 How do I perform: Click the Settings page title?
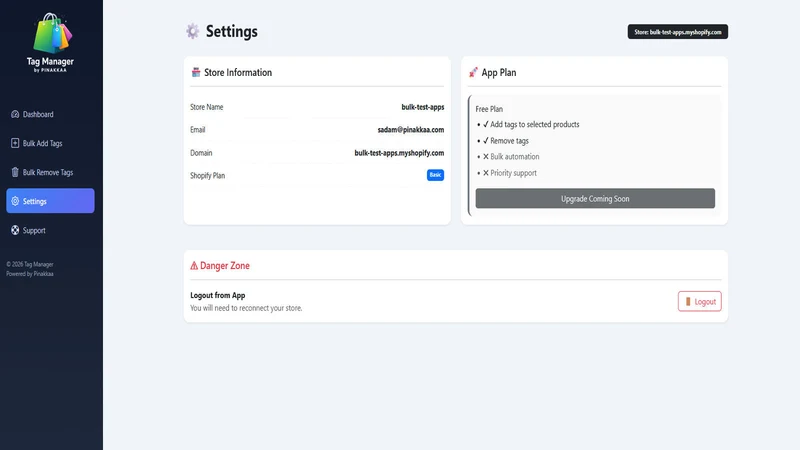tap(232, 31)
